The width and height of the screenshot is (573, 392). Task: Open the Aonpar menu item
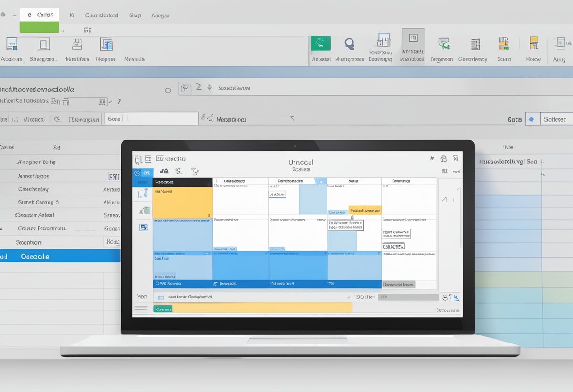point(160,15)
